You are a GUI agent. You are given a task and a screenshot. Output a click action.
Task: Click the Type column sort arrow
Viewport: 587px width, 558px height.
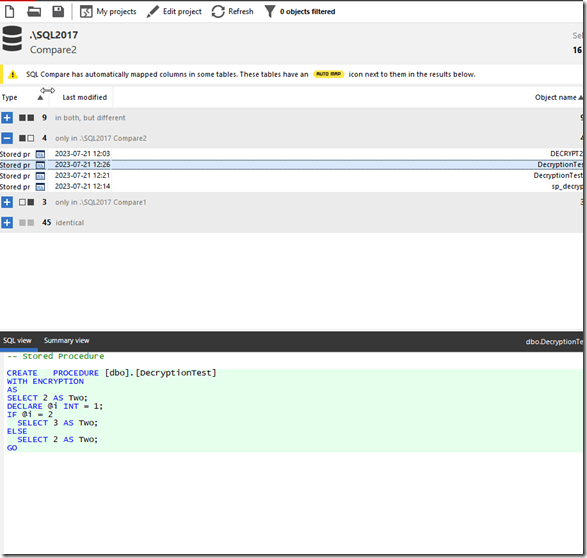click(x=40, y=98)
